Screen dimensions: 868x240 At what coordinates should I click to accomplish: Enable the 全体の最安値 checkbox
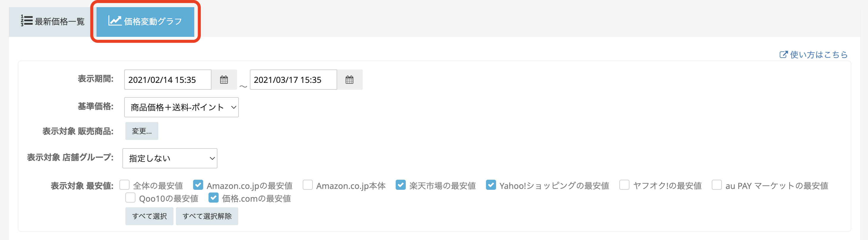coord(125,185)
